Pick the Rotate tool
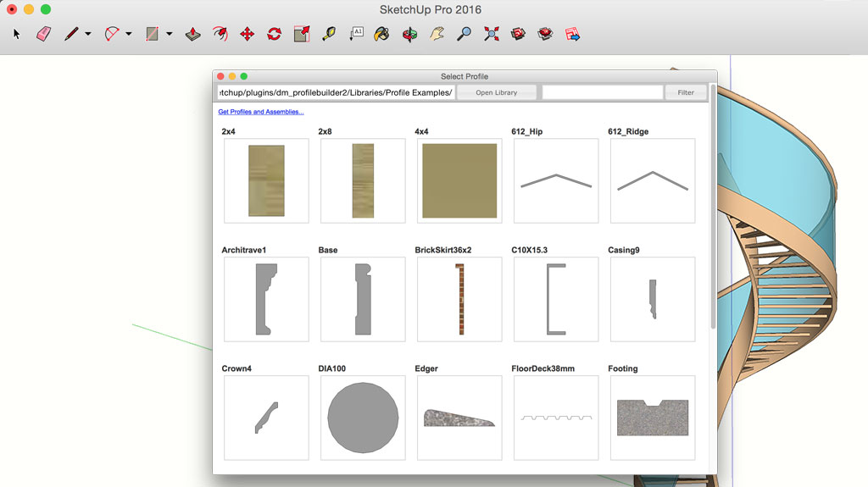 (274, 35)
